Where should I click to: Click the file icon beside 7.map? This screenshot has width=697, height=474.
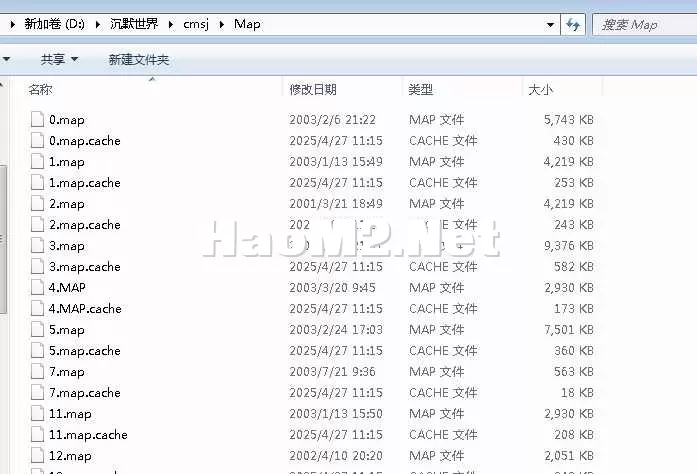(37, 371)
